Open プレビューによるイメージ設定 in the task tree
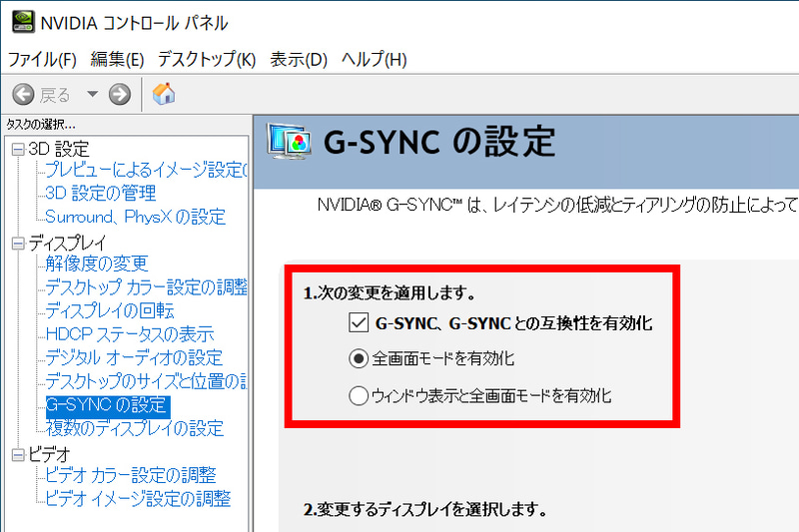Screen dimensions: 799x532 pyautogui.click(x=146, y=170)
